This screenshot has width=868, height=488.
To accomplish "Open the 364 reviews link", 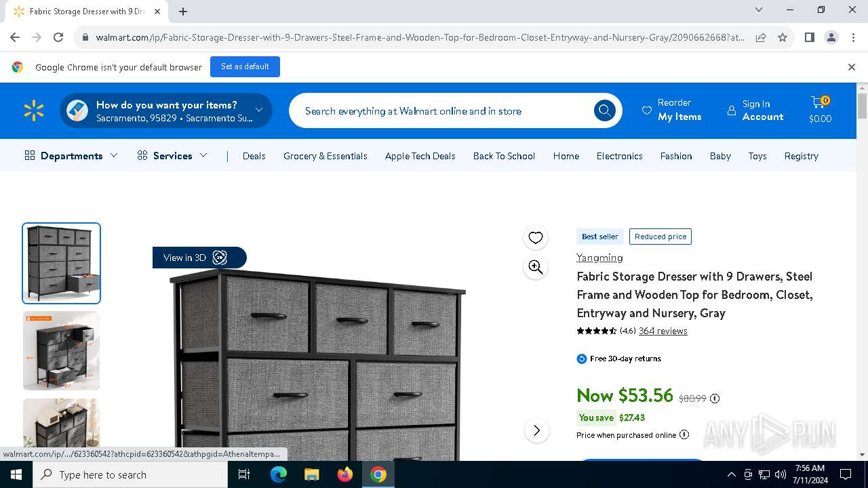I will 663,331.
